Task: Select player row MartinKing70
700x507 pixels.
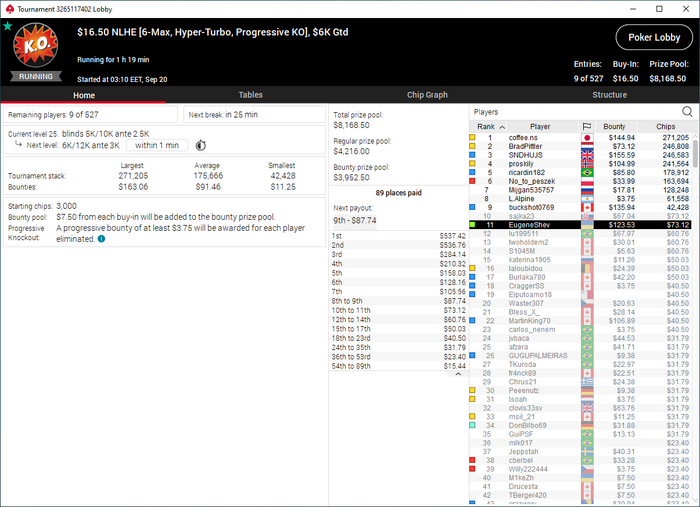Action: click(580, 321)
